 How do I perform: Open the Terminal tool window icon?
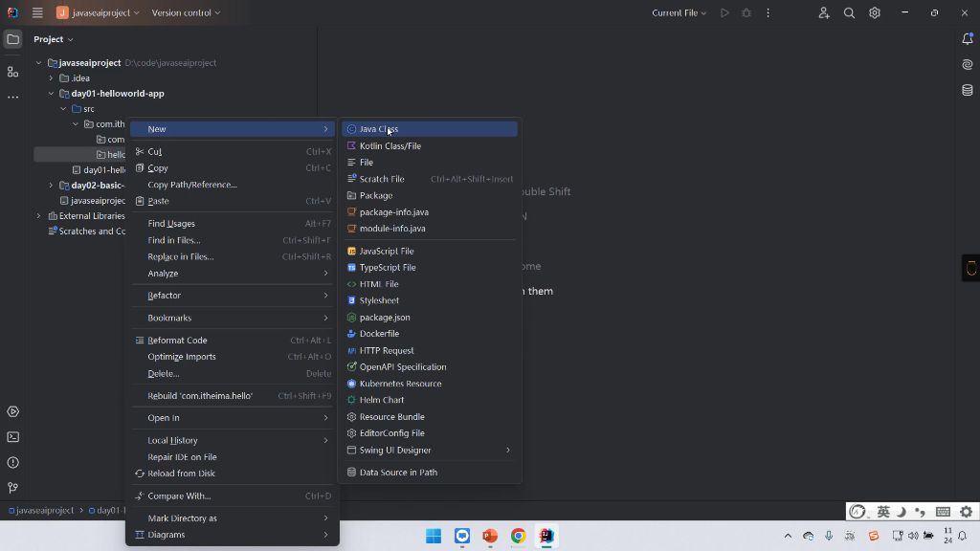[12, 437]
